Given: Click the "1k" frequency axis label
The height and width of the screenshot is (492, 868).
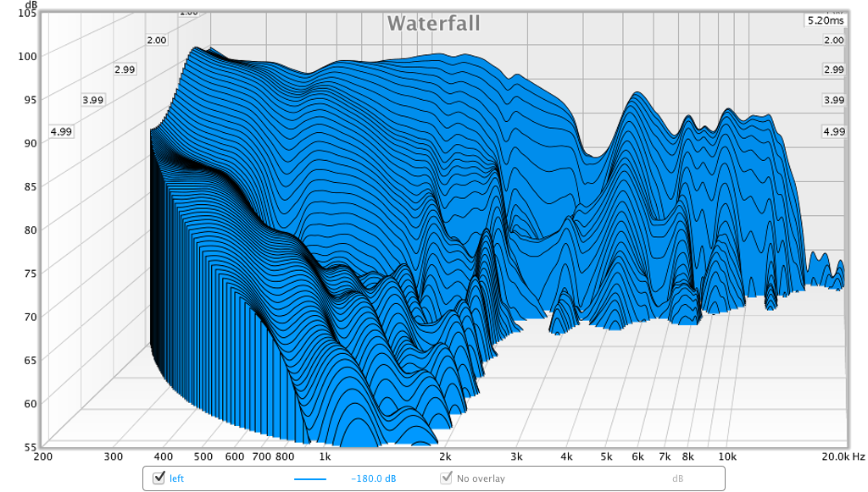Looking at the screenshot, I should tap(325, 456).
